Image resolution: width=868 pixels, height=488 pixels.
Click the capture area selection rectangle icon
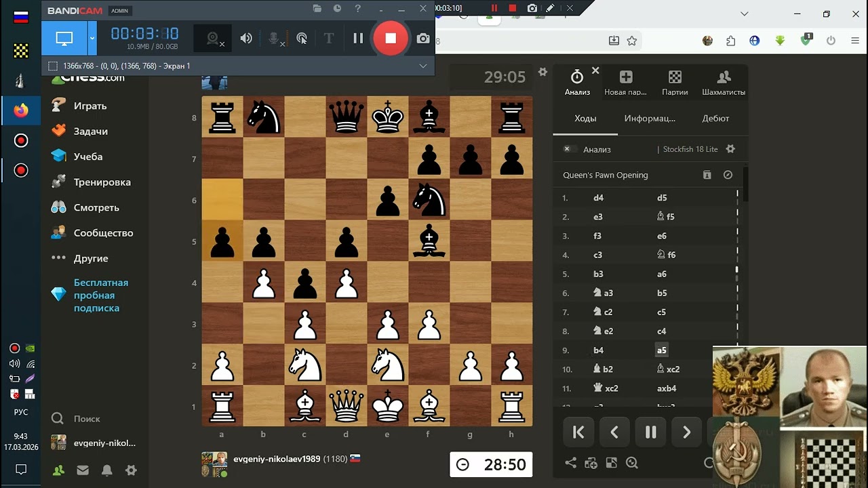click(x=53, y=66)
